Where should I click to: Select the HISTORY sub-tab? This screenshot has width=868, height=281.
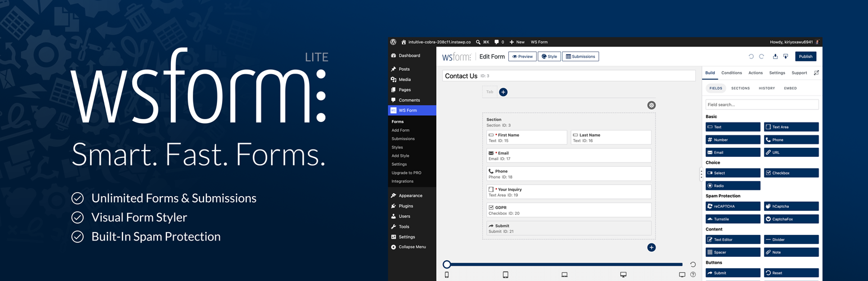click(x=767, y=88)
